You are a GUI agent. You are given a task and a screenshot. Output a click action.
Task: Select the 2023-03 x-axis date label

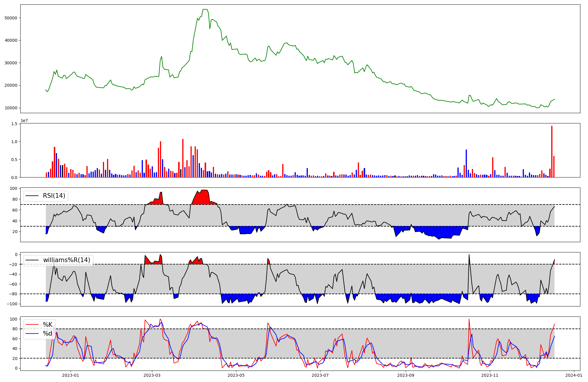pos(152,375)
